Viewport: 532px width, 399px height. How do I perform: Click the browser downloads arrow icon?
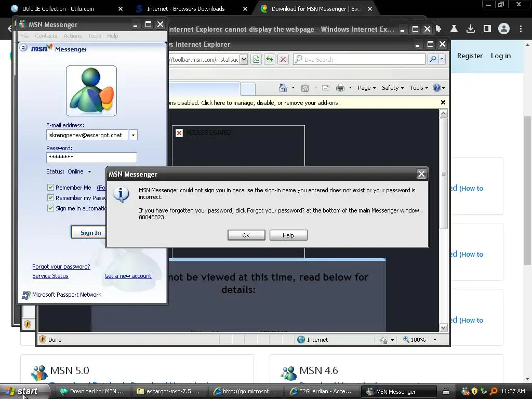470,29
